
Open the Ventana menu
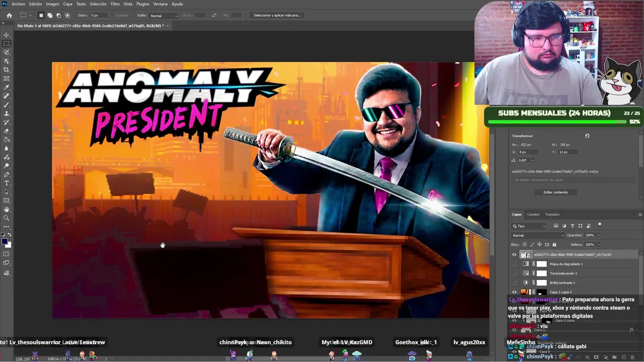point(160,4)
